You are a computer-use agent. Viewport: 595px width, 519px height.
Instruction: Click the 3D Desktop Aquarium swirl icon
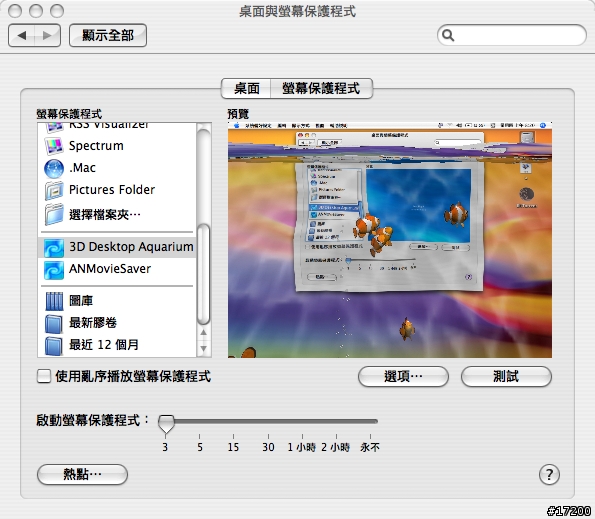coord(54,248)
